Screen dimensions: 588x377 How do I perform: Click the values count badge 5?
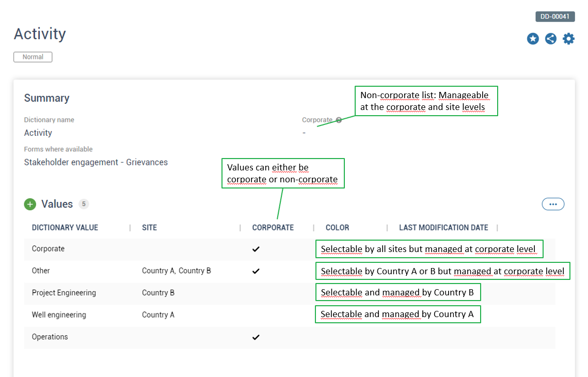pyautogui.click(x=84, y=204)
